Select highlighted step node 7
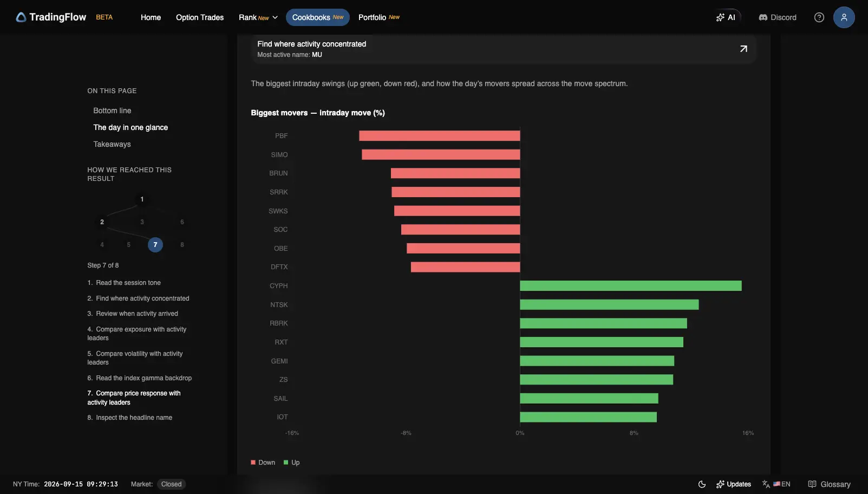 155,245
